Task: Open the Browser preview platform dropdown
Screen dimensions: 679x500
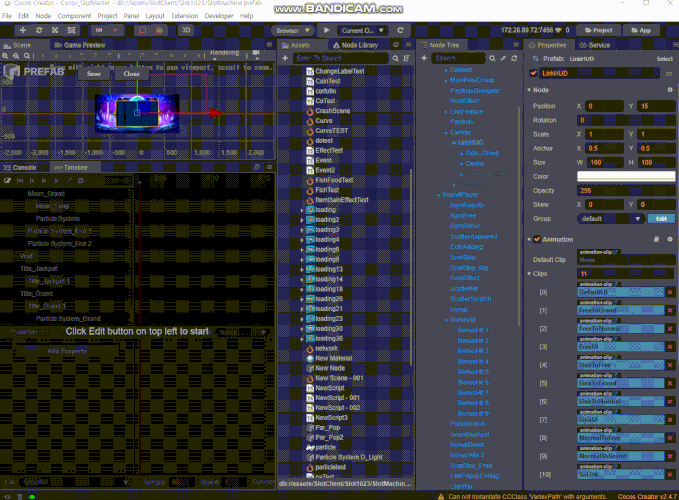Action: pos(293,30)
